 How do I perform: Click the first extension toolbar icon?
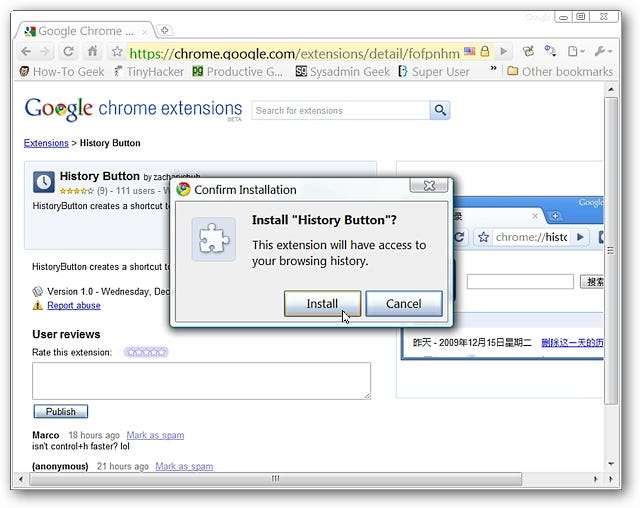(529, 51)
